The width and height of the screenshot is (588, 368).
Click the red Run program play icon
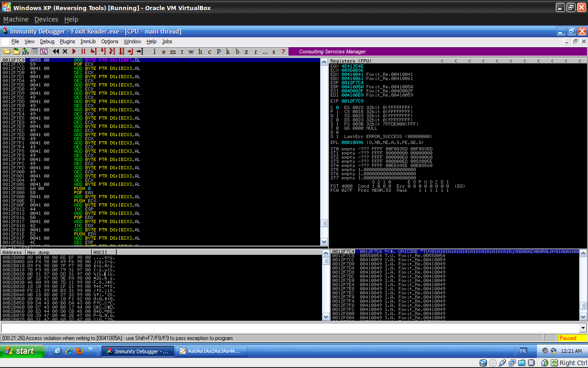tap(74, 52)
